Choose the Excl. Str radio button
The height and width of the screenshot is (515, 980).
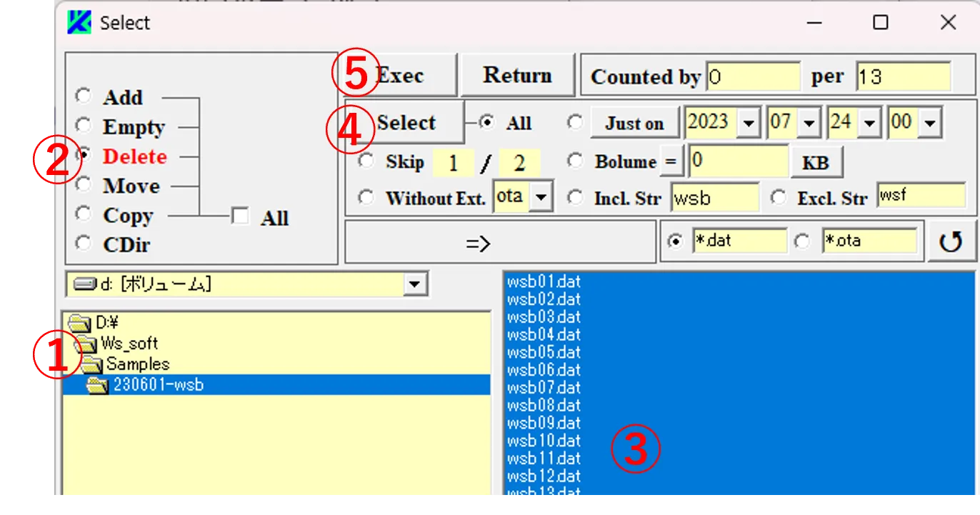tap(779, 197)
